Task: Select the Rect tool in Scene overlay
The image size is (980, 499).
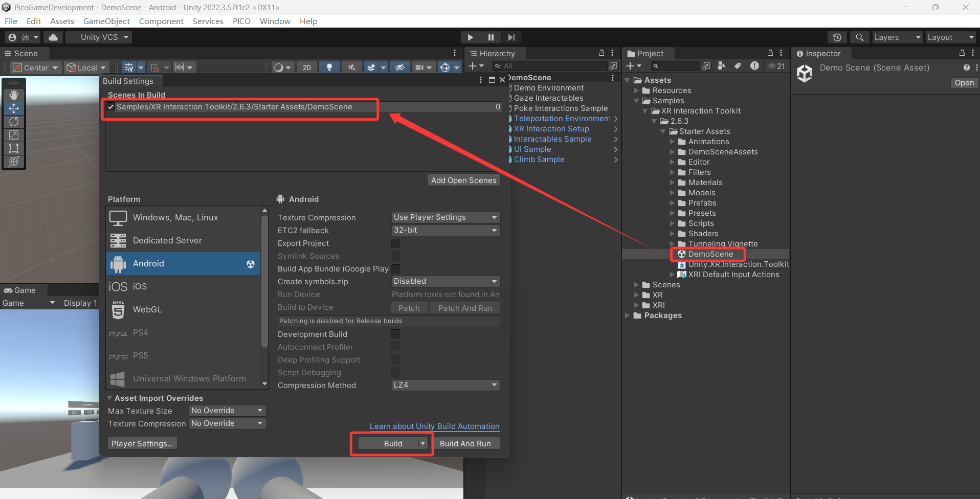Action: click(x=14, y=148)
